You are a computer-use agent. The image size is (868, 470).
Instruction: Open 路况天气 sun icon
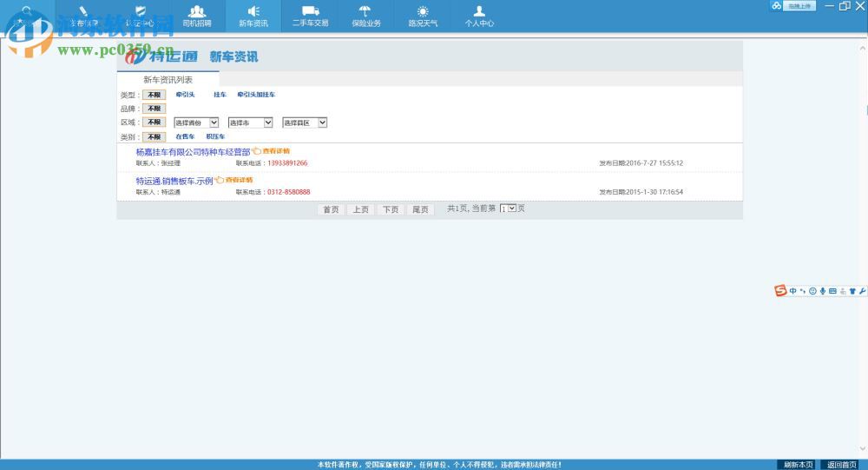(x=423, y=11)
